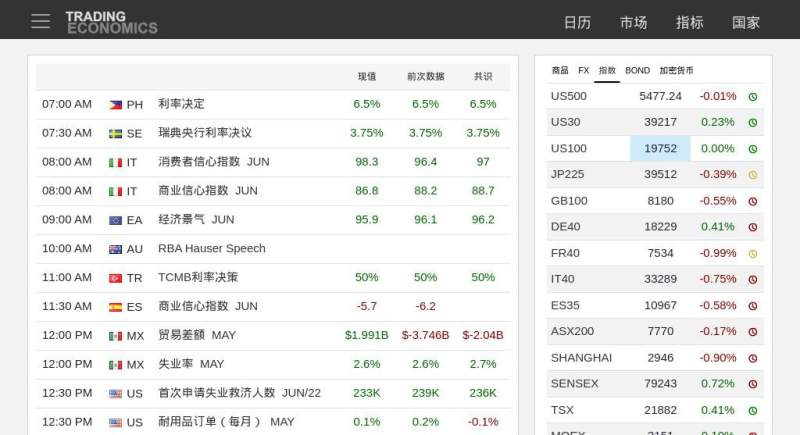The image size is (800, 435).
Task: Click the flag for 失业率 MAY row
Action: (115, 365)
